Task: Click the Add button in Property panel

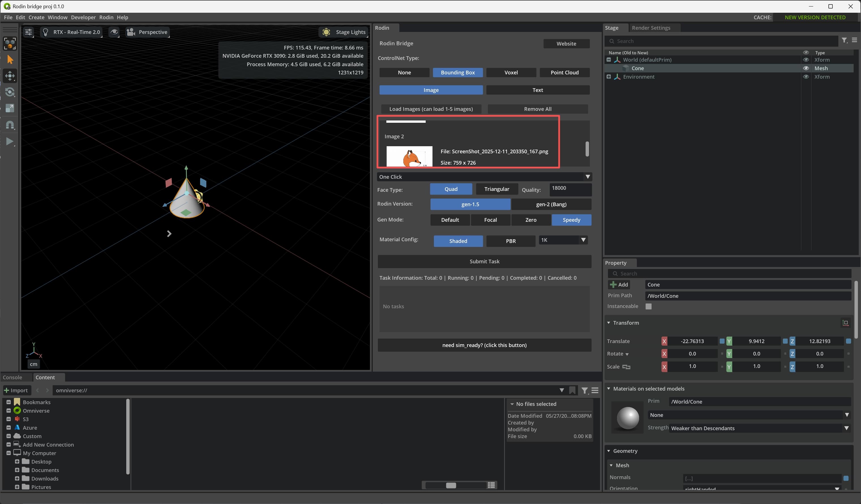Action: click(x=619, y=285)
